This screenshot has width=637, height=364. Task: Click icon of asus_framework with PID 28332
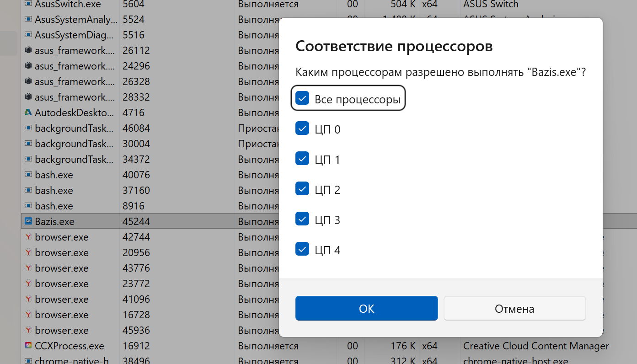[28, 97]
